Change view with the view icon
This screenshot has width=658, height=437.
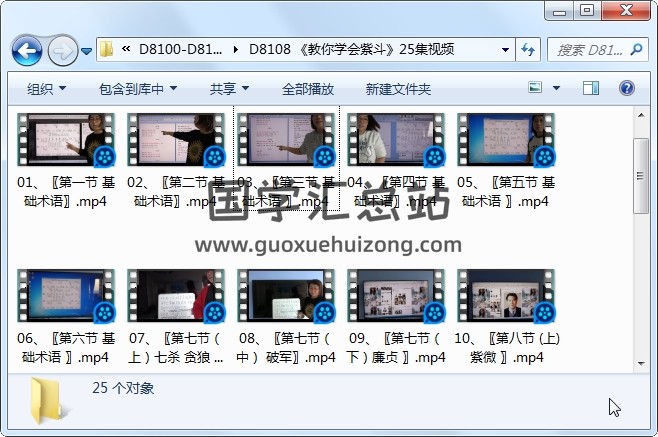coord(535,88)
